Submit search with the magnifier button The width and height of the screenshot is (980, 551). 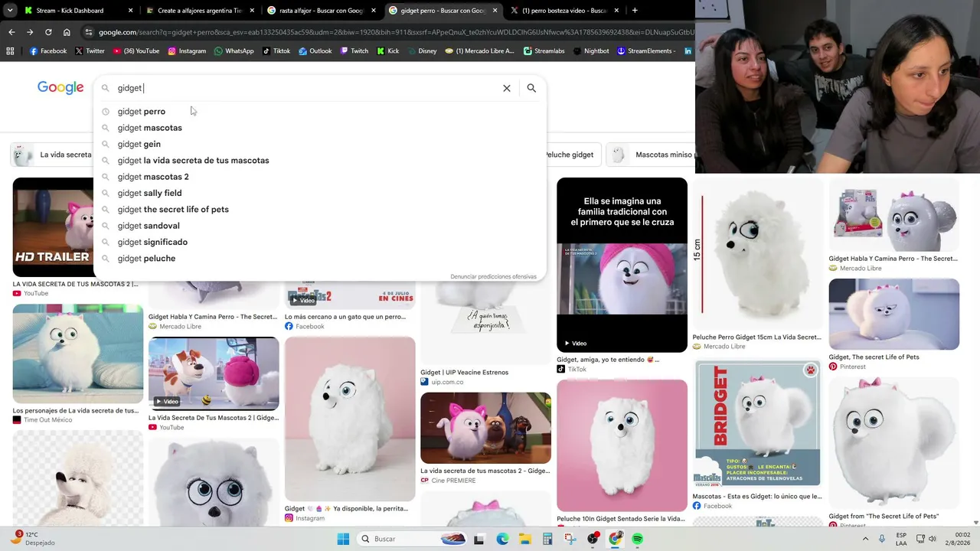click(x=531, y=88)
